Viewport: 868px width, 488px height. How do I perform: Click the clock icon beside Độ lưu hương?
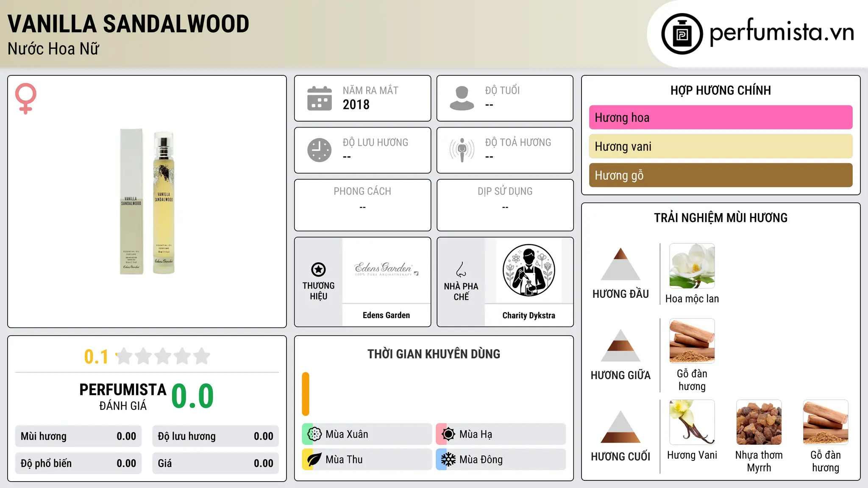pos(320,150)
